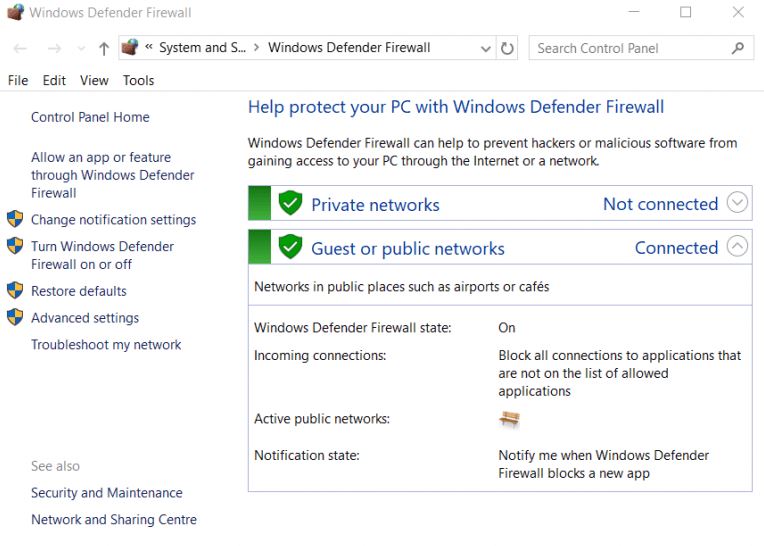This screenshot has width=764, height=546.
Task: Open Network and Sharing Centre link
Action: click(x=114, y=520)
